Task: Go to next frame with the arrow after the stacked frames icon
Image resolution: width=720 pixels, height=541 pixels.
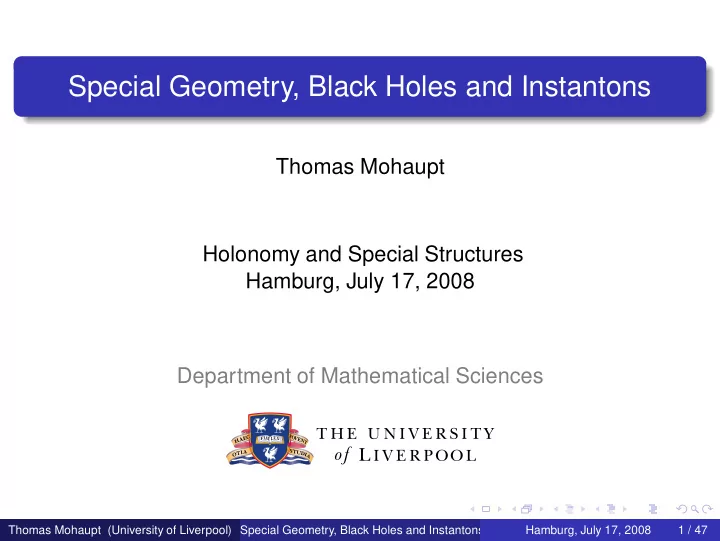Action: pos(541,509)
